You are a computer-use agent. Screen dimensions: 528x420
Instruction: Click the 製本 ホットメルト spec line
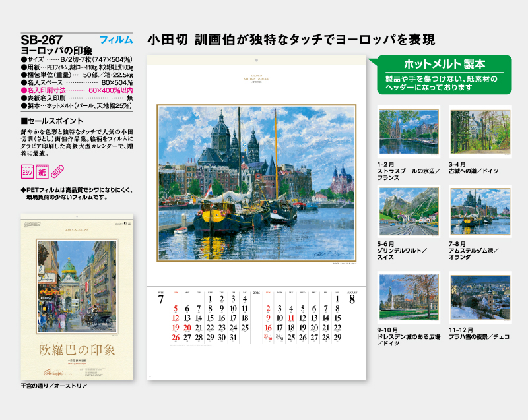(x=77, y=105)
